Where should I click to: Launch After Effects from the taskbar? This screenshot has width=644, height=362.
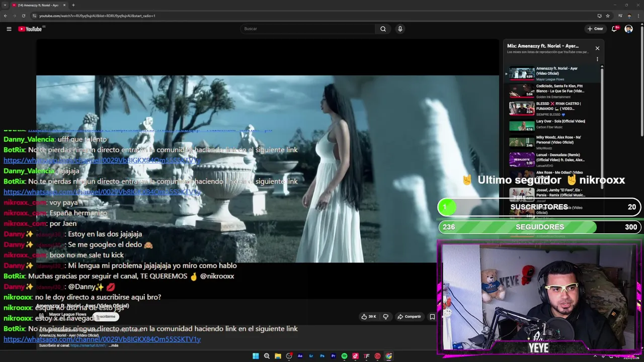click(x=300, y=356)
